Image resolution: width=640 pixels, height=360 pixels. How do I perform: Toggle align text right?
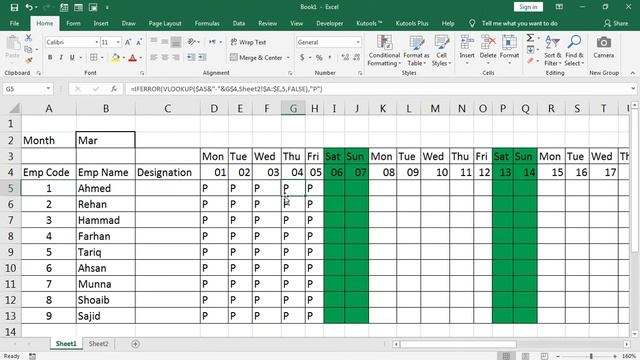point(176,58)
